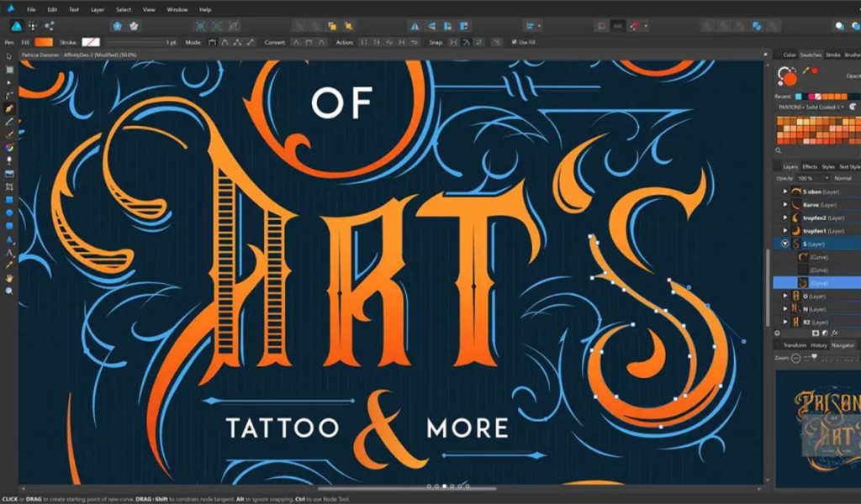The image size is (861, 504).
Task: Select the Color Picker tool in tool panel
Action: (x=9, y=265)
